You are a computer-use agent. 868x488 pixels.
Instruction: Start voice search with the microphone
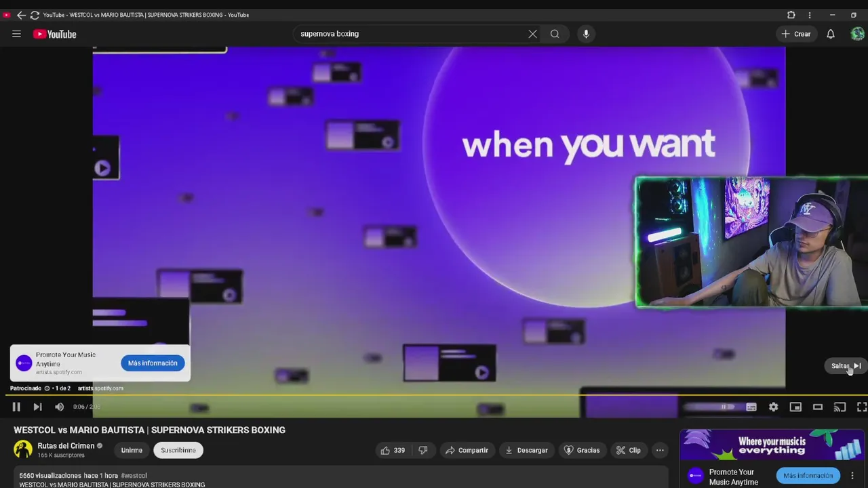coord(586,34)
